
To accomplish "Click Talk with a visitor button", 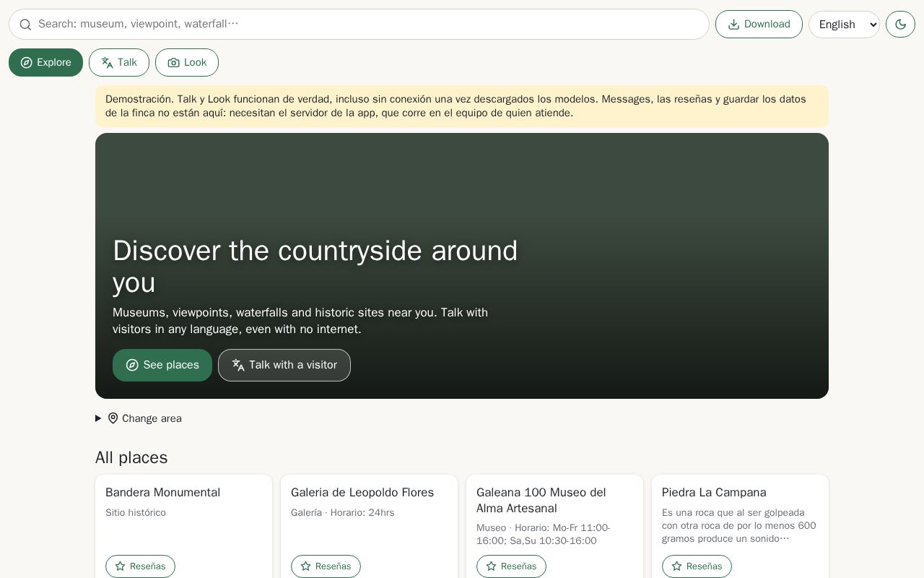I will tap(284, 365).
